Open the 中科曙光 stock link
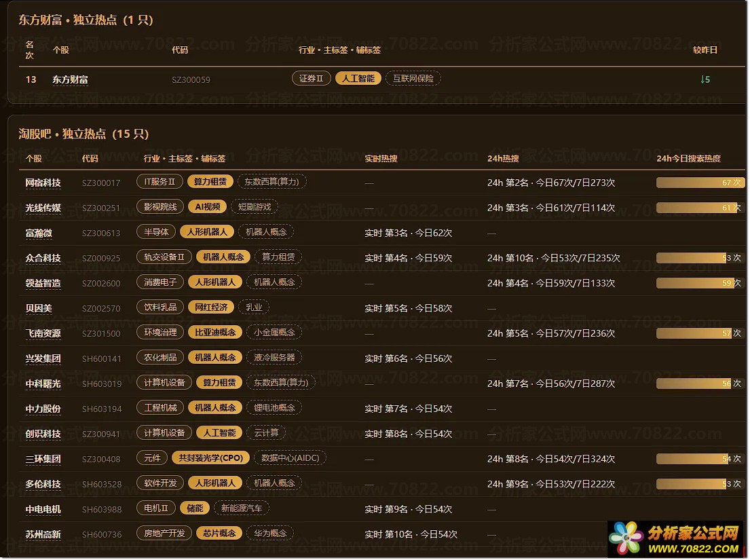Screen dimensions: 750x560 point(43,384)
